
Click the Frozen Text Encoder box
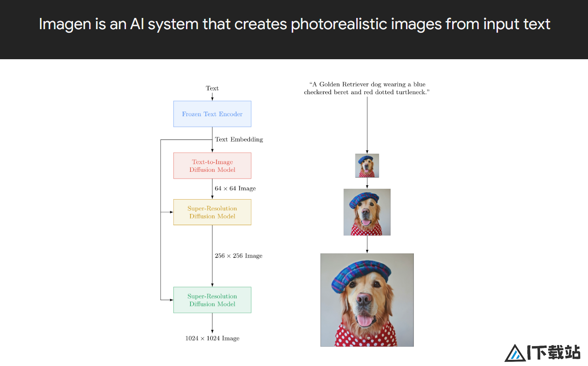[x=212, y=114]
